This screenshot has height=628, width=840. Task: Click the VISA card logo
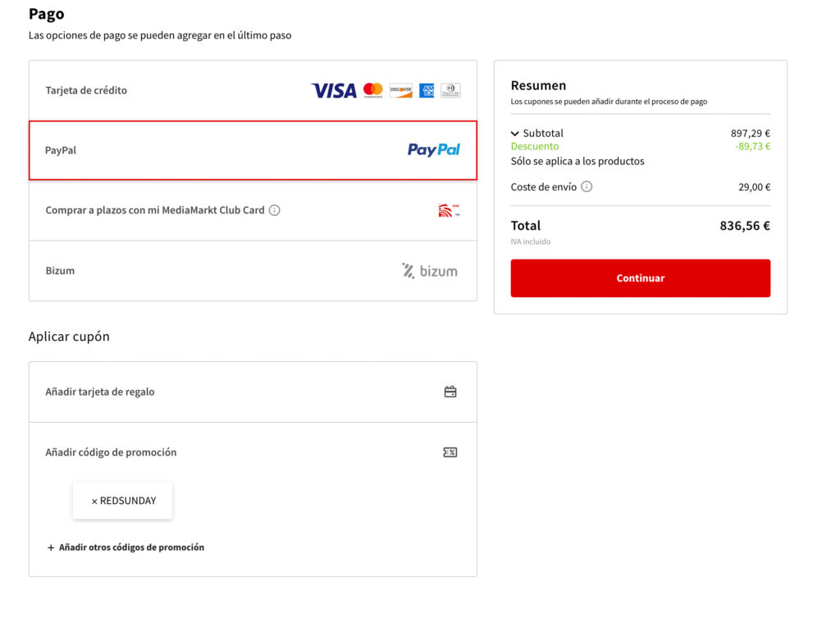pyautogui.click(x=334, y=90)
